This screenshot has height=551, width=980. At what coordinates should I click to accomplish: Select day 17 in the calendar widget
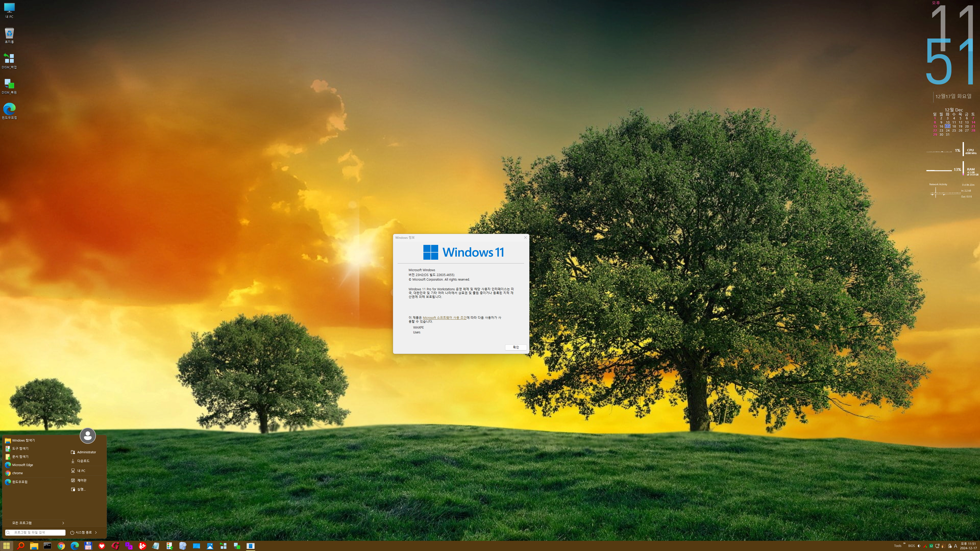(x=948, y=126)
